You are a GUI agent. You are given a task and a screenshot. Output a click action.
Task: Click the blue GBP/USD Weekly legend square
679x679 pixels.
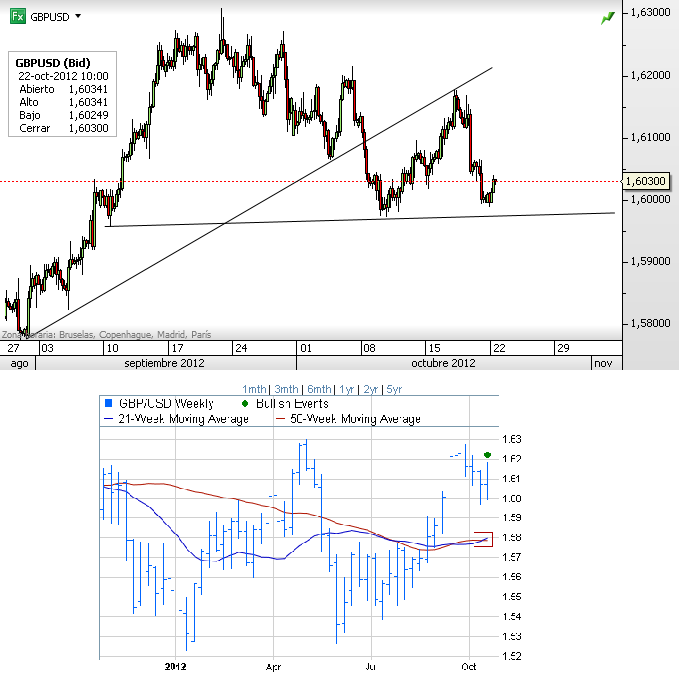tap(109, 404)
